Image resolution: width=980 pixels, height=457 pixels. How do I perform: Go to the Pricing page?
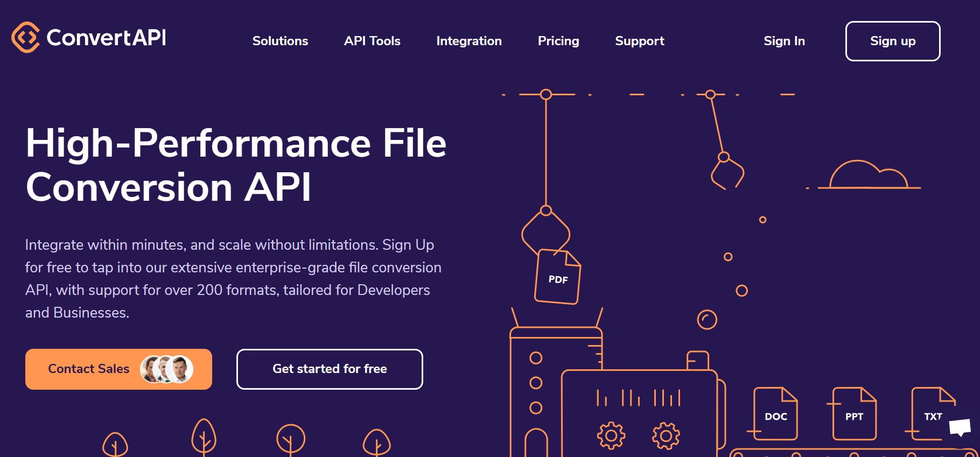tap(558, 41)
